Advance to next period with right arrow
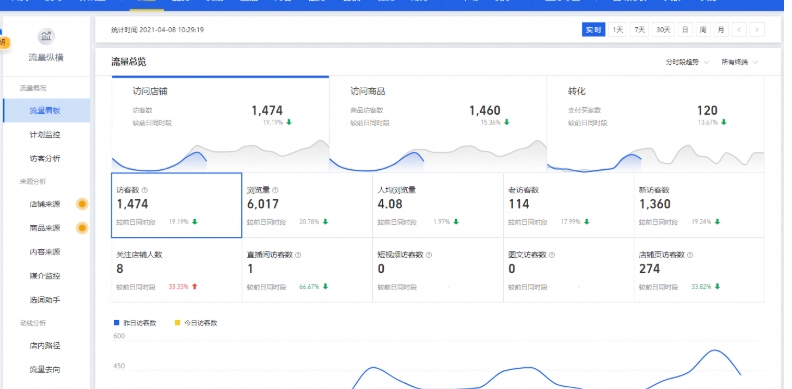Image resolution: width=792 pixels, height=389 pixels. click(757, 30)
